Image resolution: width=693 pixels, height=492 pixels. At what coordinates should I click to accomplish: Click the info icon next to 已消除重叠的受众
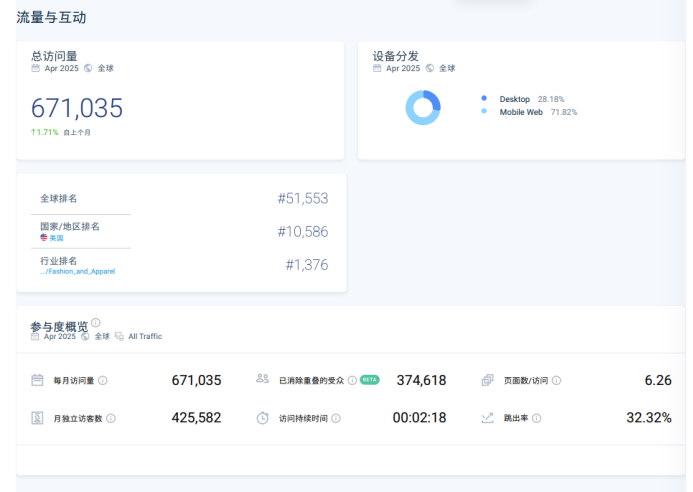pos(352,381)
